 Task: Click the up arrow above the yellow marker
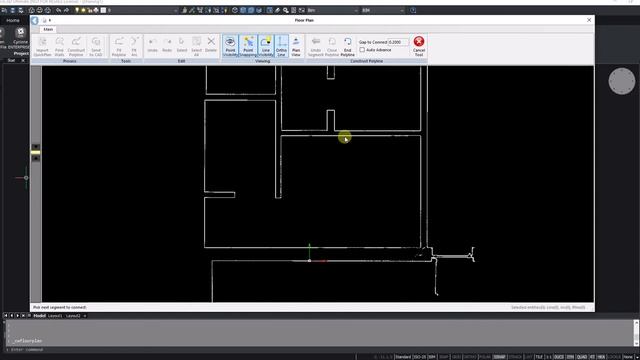point(36,147)
